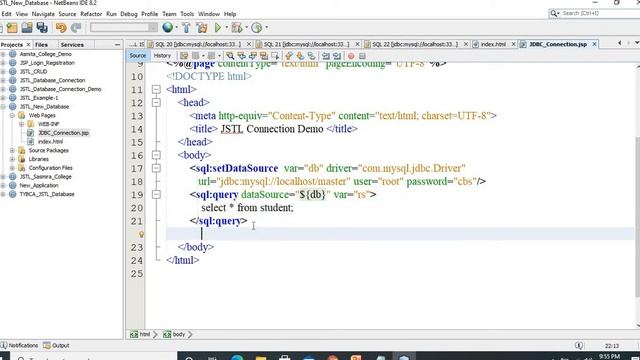Switch to the SQL 21 editor tab

pyautogui.click(x=306, y=44)
